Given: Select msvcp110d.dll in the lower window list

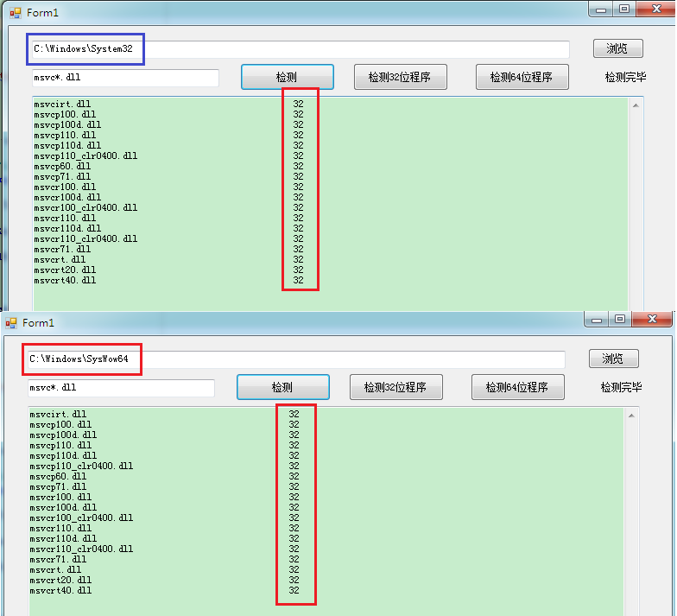Looking at the screenshot, I should (x=64, y=456).
